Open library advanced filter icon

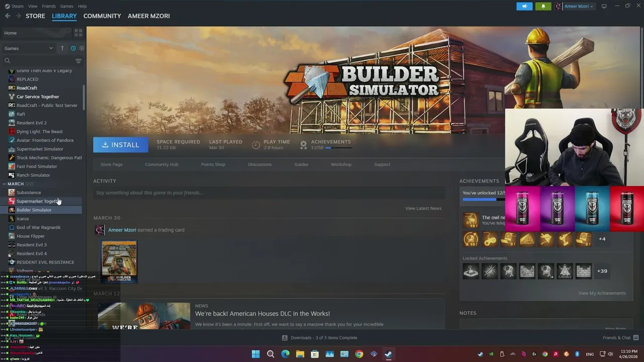click(x=78, y=61)
